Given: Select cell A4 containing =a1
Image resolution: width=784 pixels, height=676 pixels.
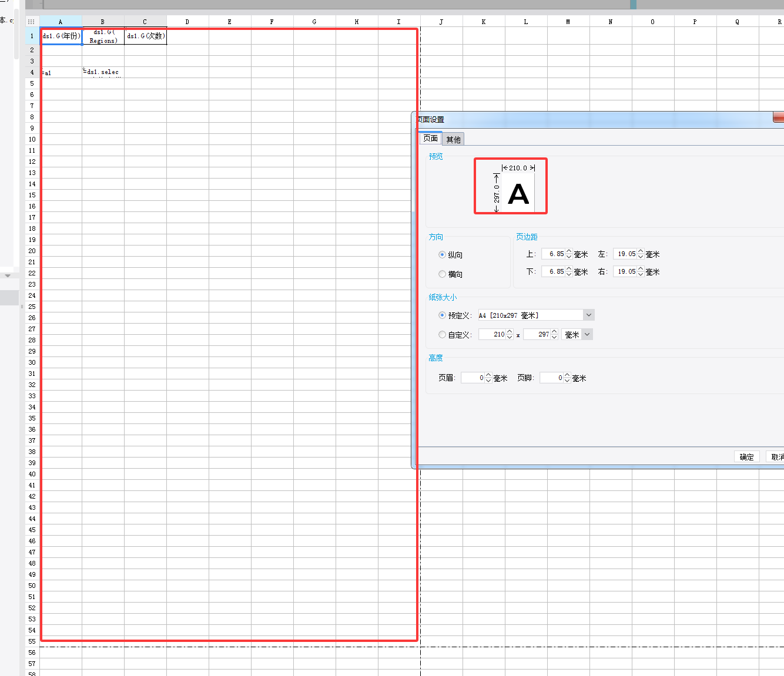Looking at the screenshot, I should click(x=61, y=72).
